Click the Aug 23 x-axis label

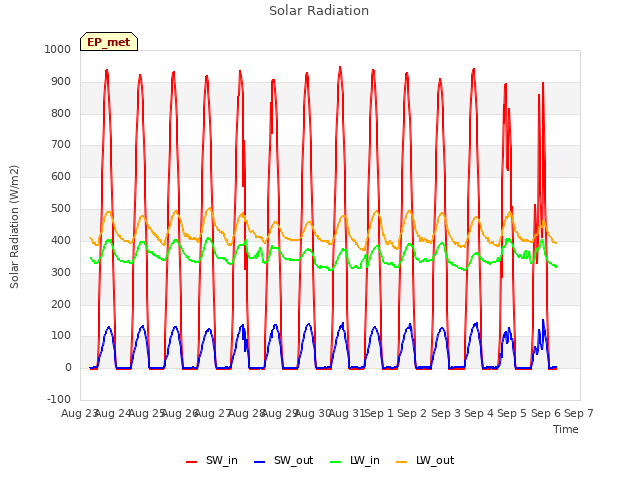click(x=80, y=413)
